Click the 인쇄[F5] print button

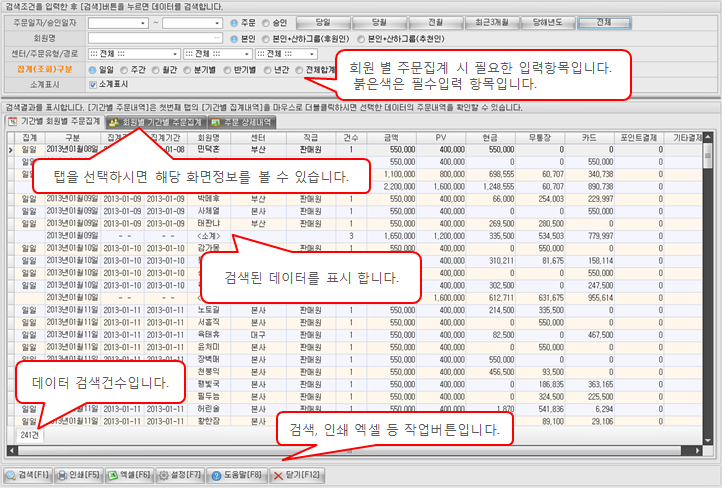[79, 475]
